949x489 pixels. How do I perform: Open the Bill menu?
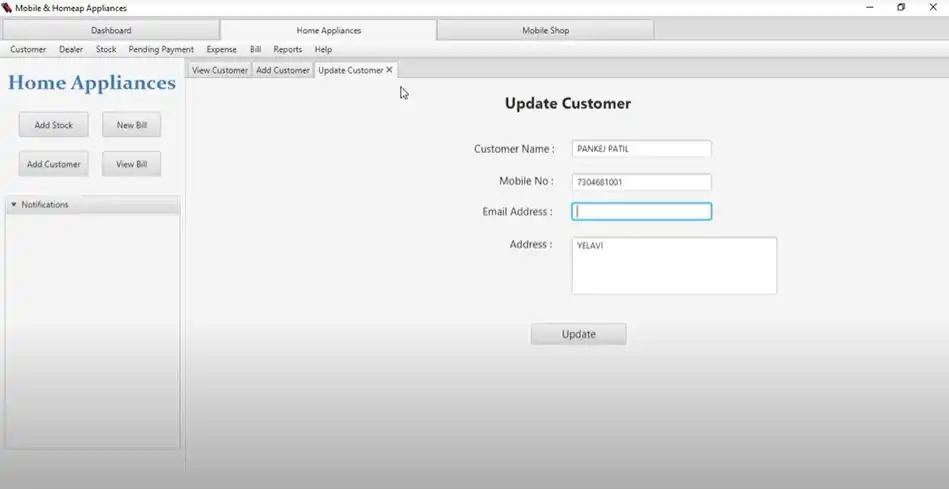click(x=255, y=49)
